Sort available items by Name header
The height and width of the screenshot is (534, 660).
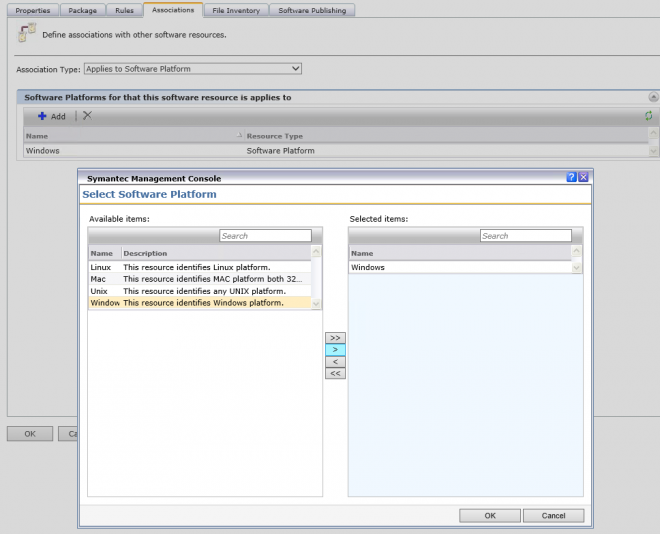pos(105,253)
